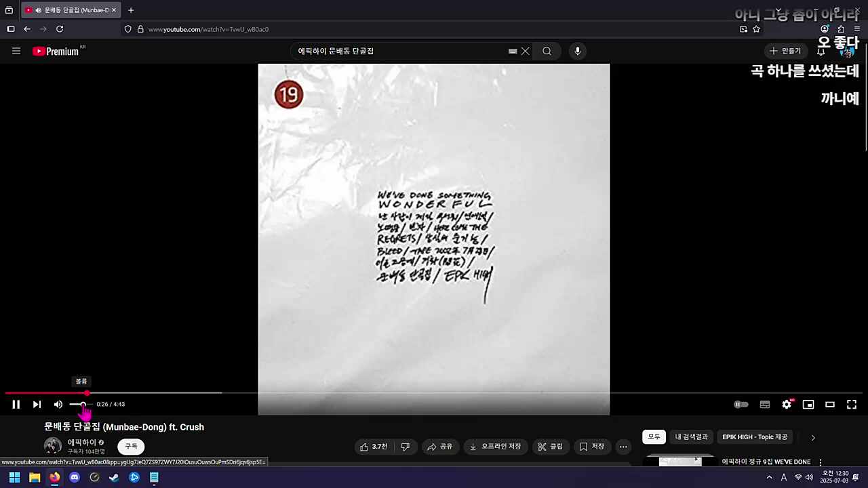Toggle subtitles/closed captions

(765, 405)
